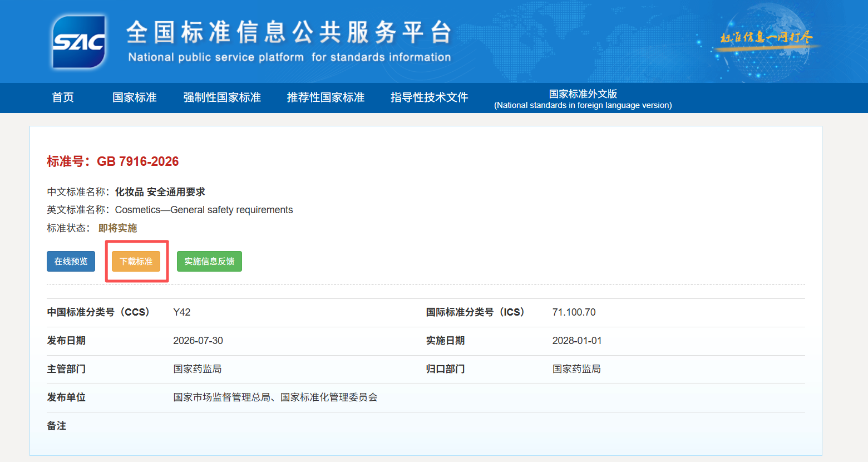The width and height of the screenshot is (868, 462).
Task: Click the release date 2026-07-30
Action: [x=198, y=341]
